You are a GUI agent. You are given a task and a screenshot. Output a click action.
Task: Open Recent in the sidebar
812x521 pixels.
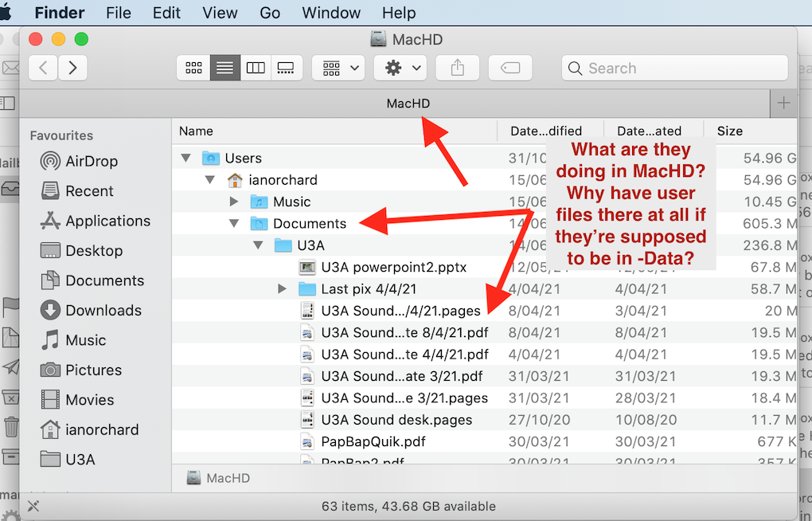[77, 191]
